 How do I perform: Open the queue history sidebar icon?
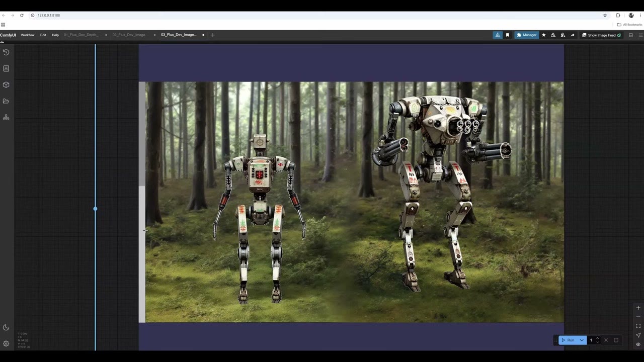(6, 52)
